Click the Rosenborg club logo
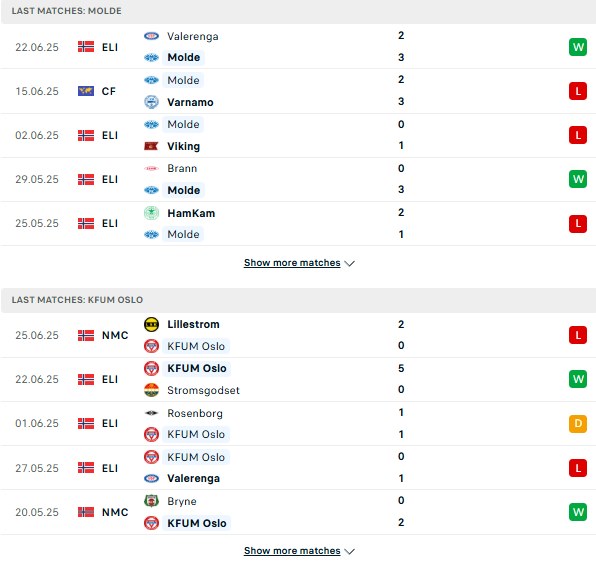Image resolution: width=596 pixels, height=575 pixels. (151, 413)
